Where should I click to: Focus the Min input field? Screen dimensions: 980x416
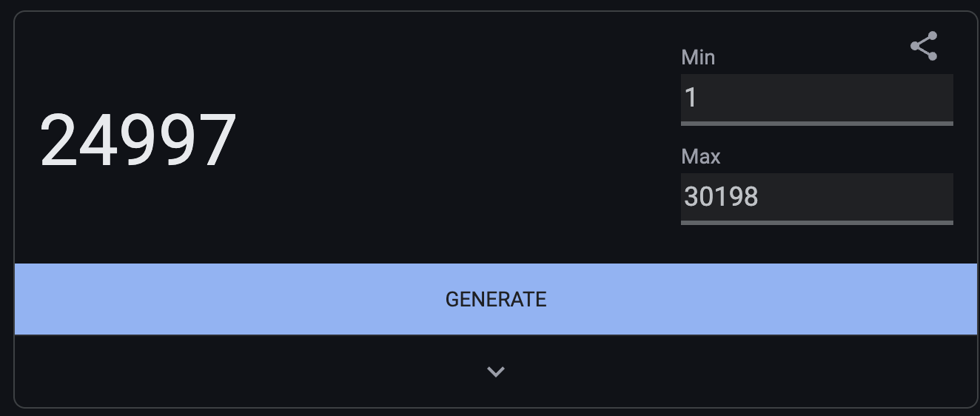tap(817, 98)
